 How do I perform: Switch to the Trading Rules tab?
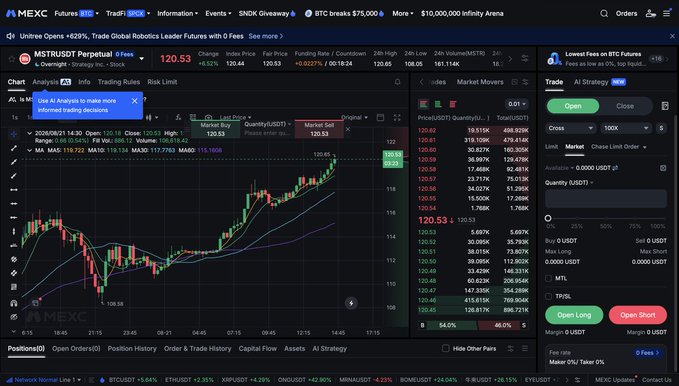pyautogui.click(x=119, y=82)
